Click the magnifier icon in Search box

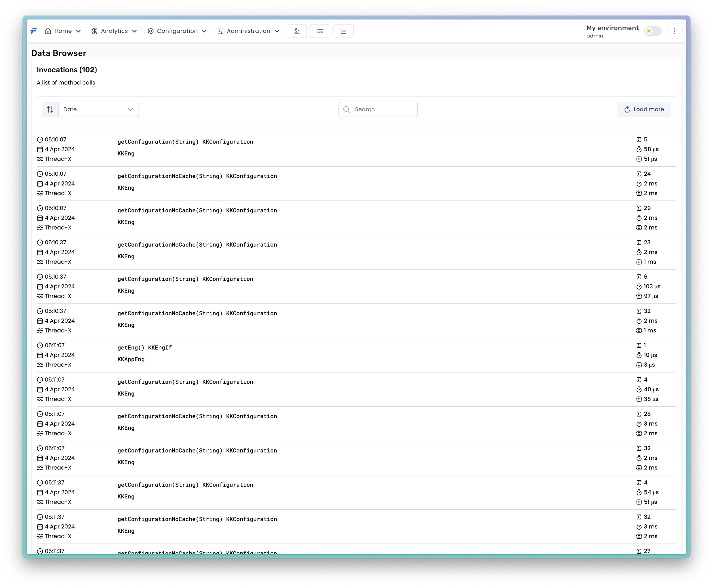click(x=346, y=109)
